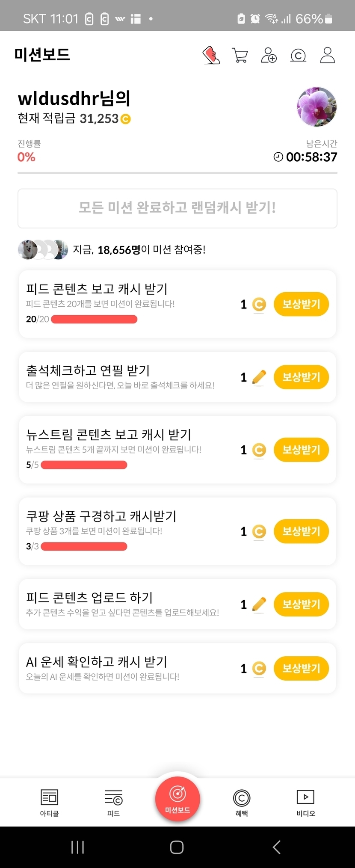
Task: Claim reward for newsstream content mission
Action: 301,450
